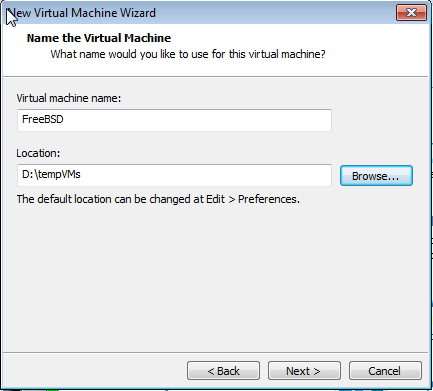The height and width of the screenshot is (391, 433).
Task: Focus the Location path text field
Action: point(174,175)
